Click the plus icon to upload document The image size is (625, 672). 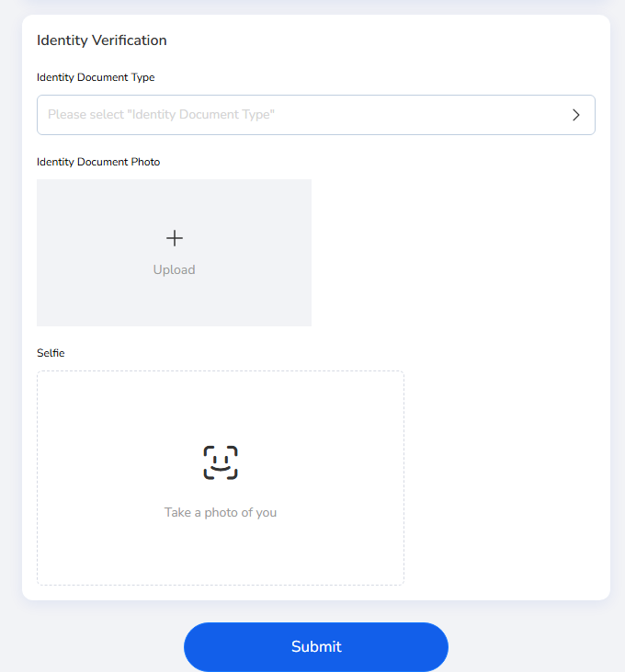pos(175,238)
